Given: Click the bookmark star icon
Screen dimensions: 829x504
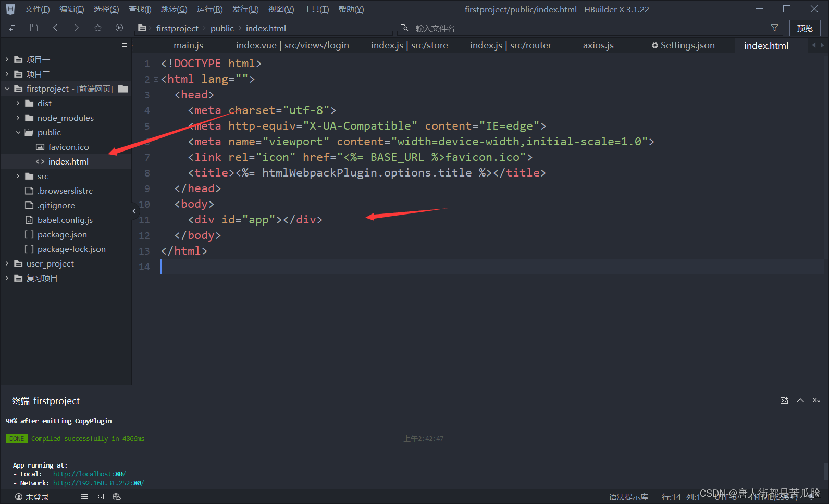Looking at the screenshot, I should point(98,28).
